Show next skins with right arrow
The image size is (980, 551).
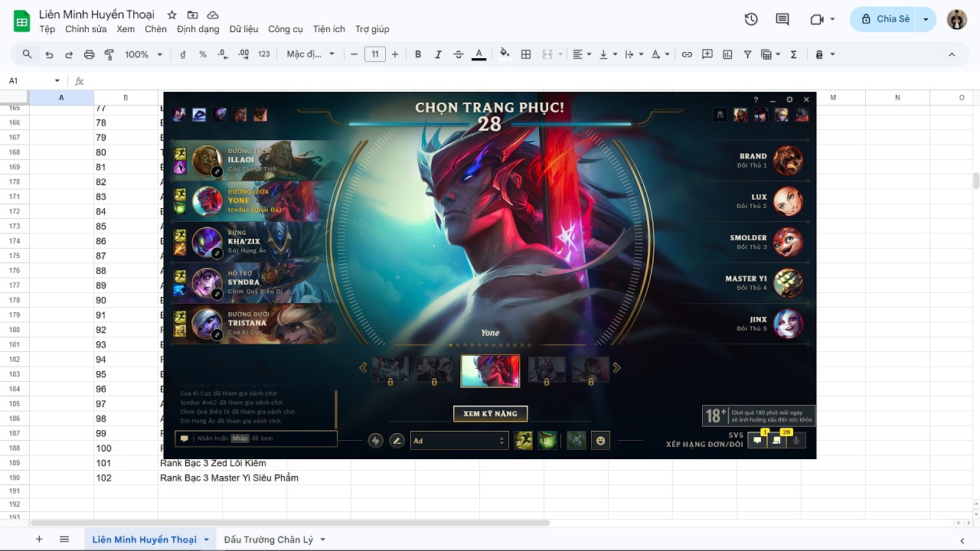click(616, 368)
